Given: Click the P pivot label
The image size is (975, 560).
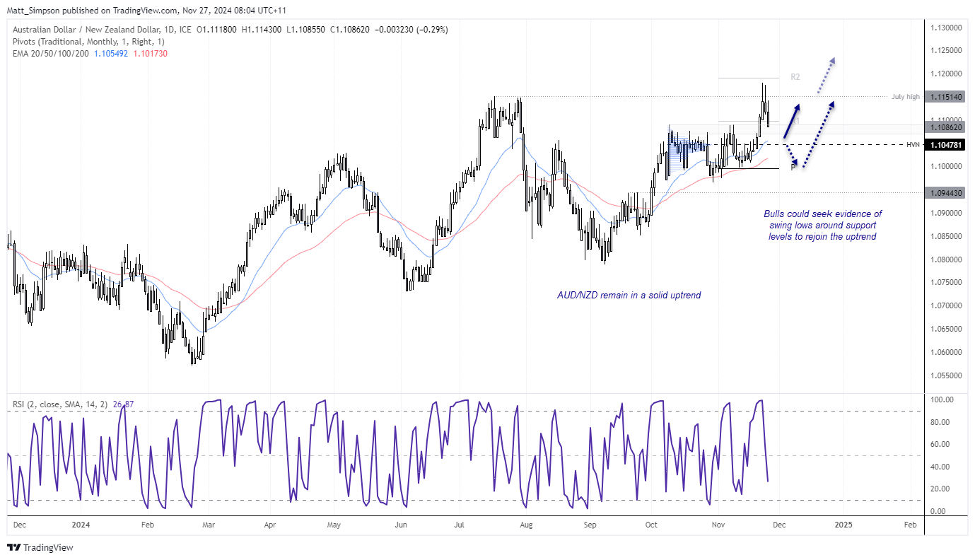Looking at the screenshot, I should coord(793,168).
